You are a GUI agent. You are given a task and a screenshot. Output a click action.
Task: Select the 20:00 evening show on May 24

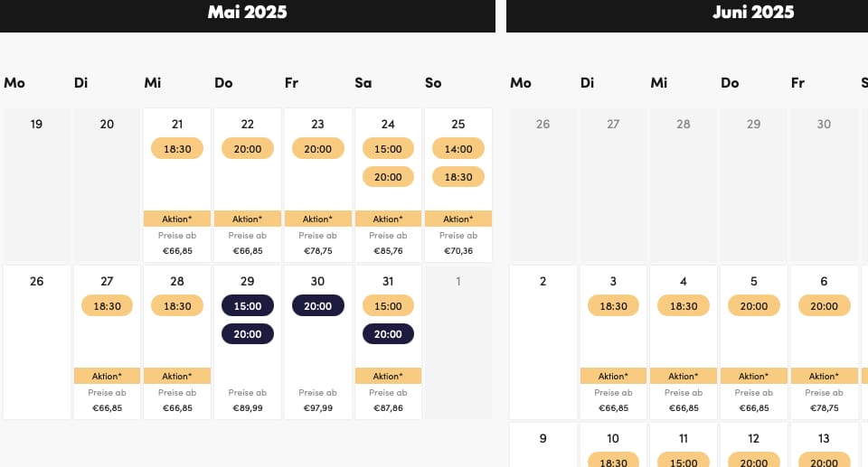point(388,176)
